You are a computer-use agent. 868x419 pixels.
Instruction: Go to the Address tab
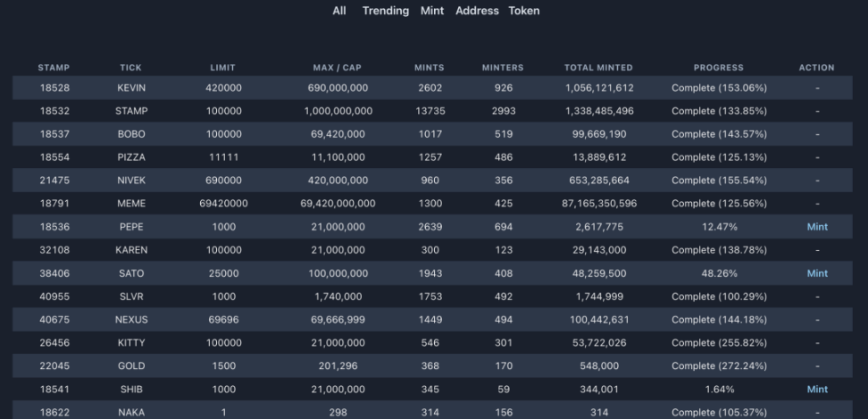477,11
